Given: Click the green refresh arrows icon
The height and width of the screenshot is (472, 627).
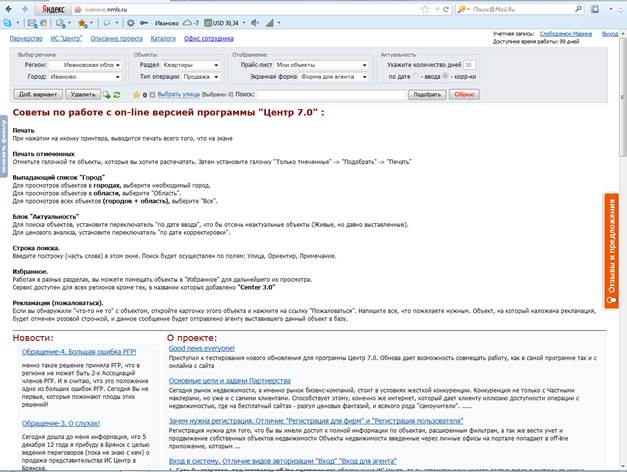Looking at the screenshot, I should click(117, 95).
